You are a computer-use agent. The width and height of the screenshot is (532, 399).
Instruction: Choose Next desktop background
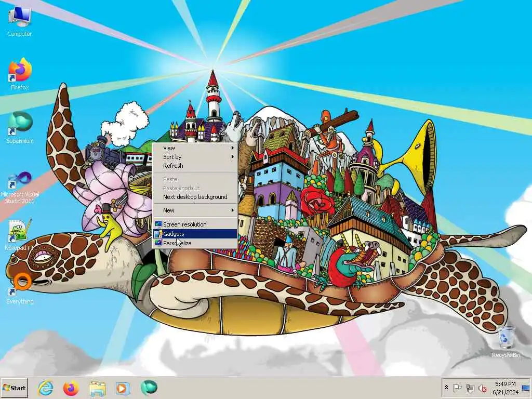pos(195,197)
